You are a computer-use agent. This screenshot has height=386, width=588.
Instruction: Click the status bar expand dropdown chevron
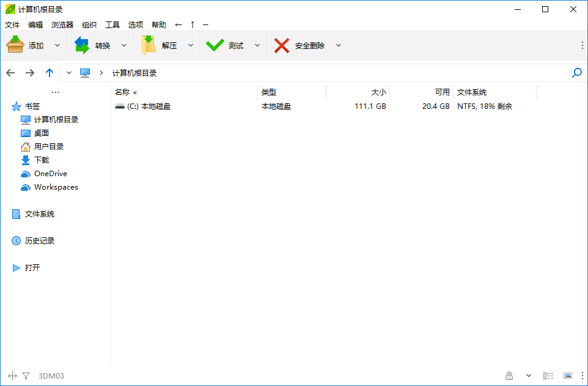pyautogui.click(x=528, y=376)
